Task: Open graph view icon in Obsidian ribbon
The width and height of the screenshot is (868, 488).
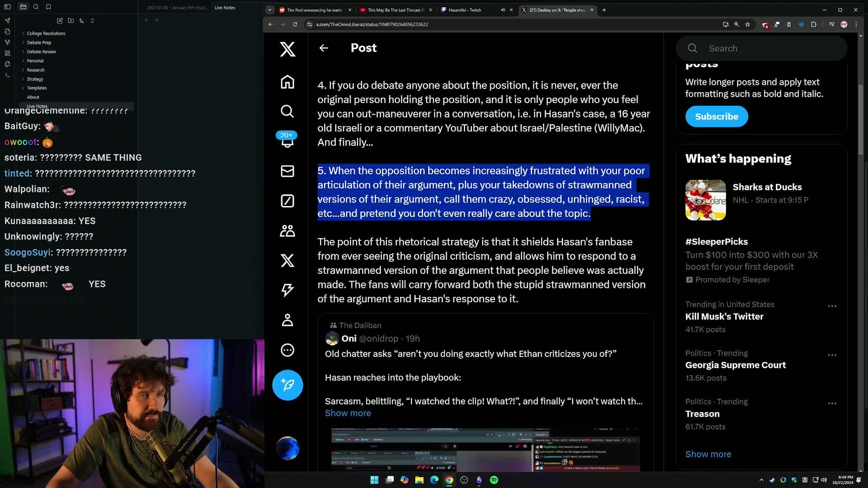Action: click(x=7, y=42)
